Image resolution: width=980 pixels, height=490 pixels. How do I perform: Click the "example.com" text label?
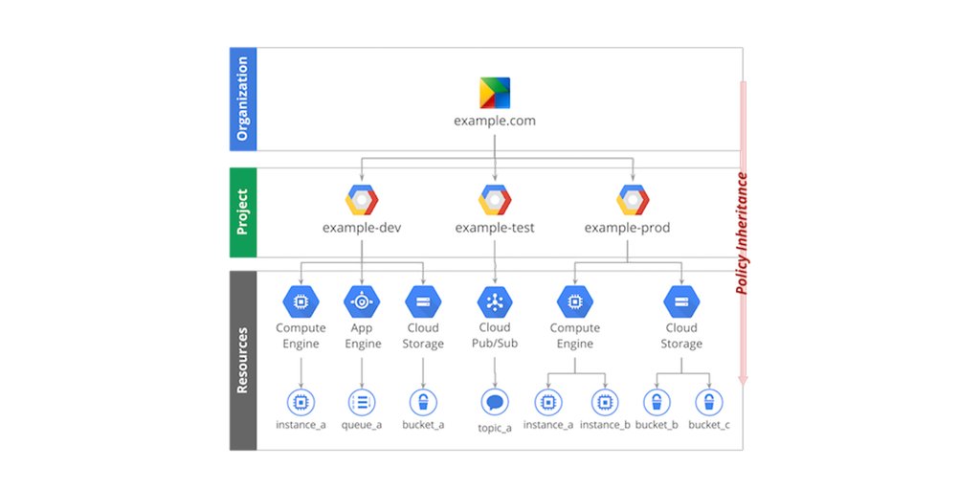pos(495,122)
